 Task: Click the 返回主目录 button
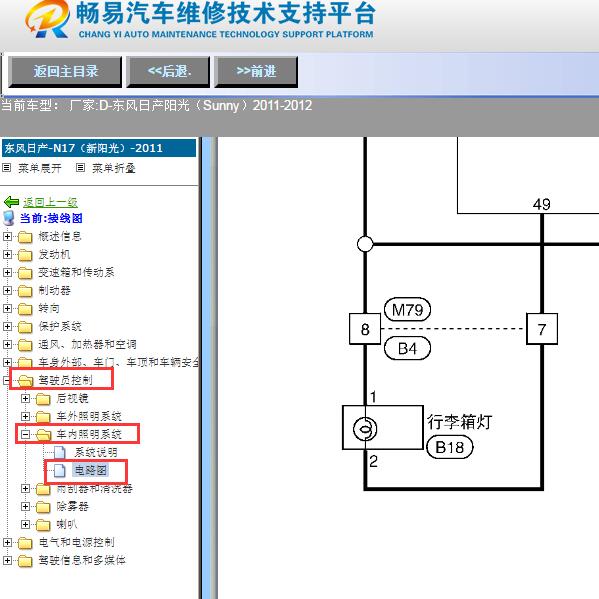(x=65, y=71)
